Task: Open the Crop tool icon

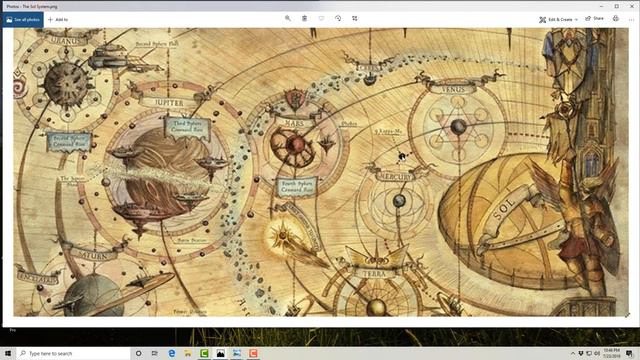Action: click(355, 18)
